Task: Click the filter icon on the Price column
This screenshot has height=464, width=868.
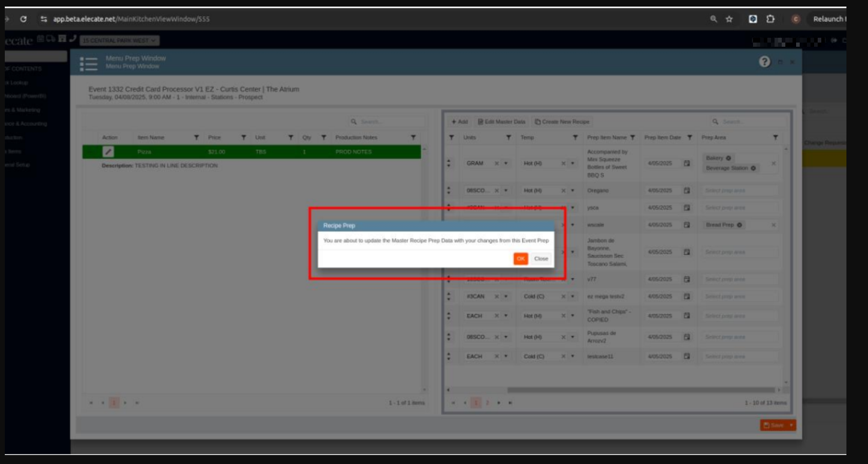Action: tap(244, 138)
